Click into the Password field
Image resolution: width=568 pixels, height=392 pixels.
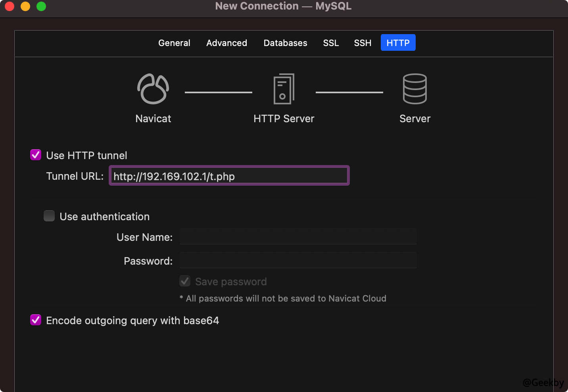pos(298,260)
